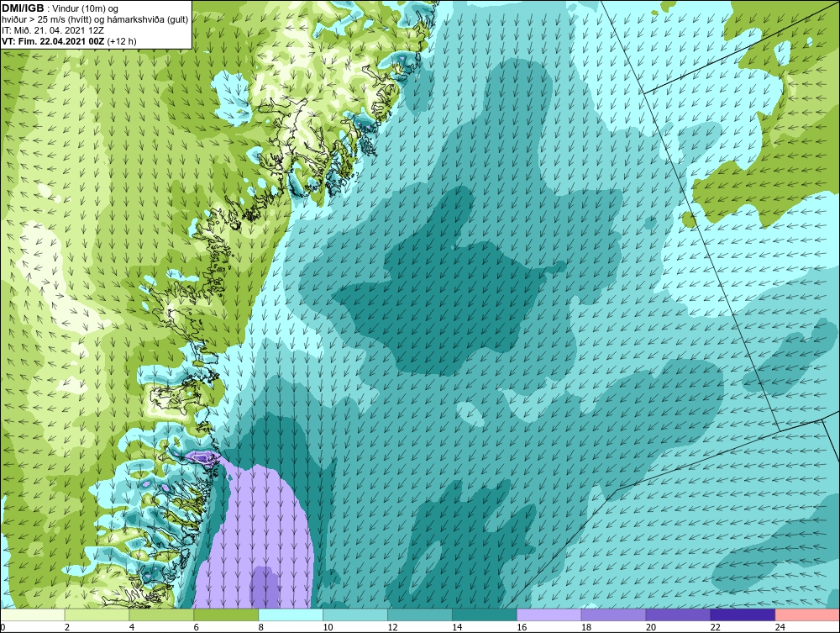
Task: Click the 'Vindur (10m) og' label
Action: pyautogui.click(x=85, y=9)
